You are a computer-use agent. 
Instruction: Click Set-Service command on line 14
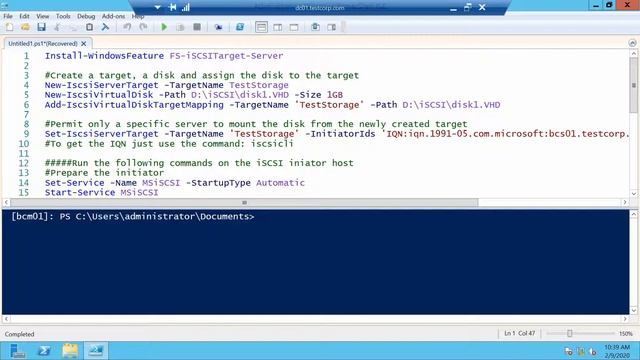coord(74,183)
